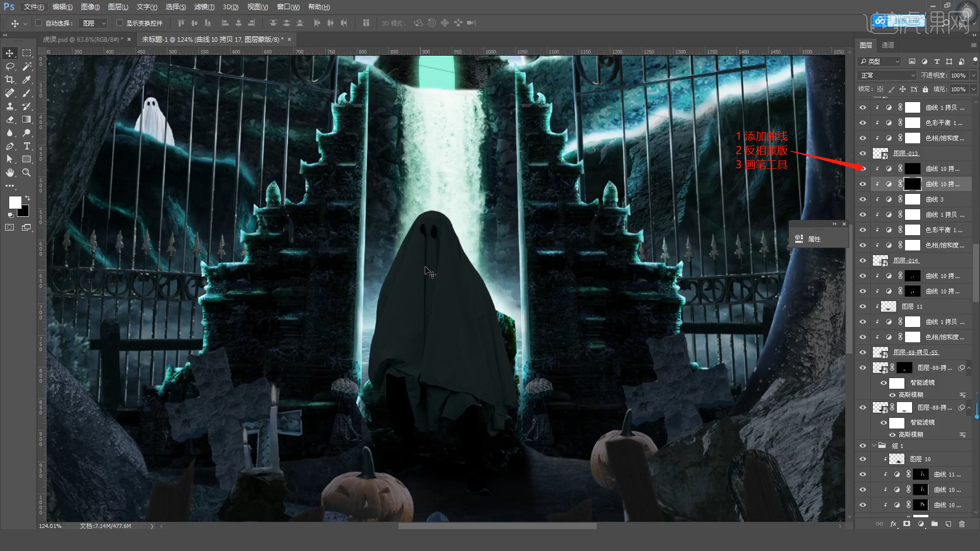Select the Crop tool

[x=10, y=80]
